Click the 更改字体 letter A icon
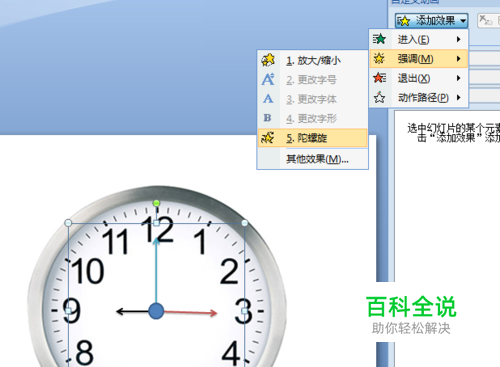 point(268,99)
